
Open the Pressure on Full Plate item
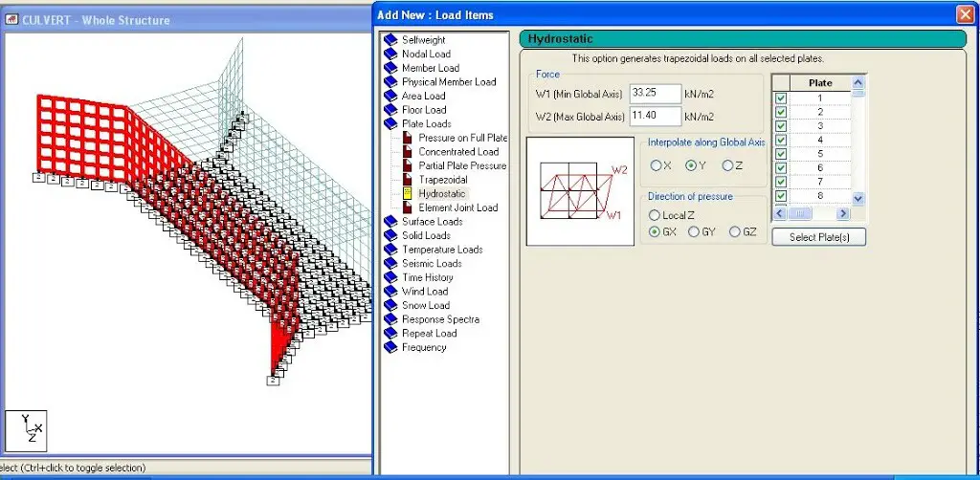[463, 138]
